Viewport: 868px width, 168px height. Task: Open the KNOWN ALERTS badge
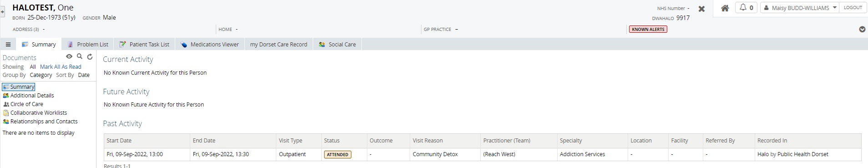click(x=648, y=29)
